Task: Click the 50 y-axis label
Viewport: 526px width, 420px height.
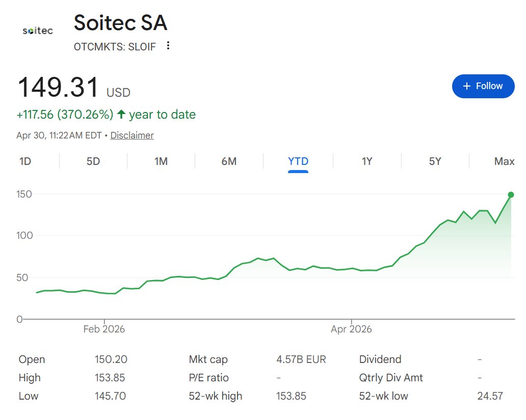Action: [22, 277]
